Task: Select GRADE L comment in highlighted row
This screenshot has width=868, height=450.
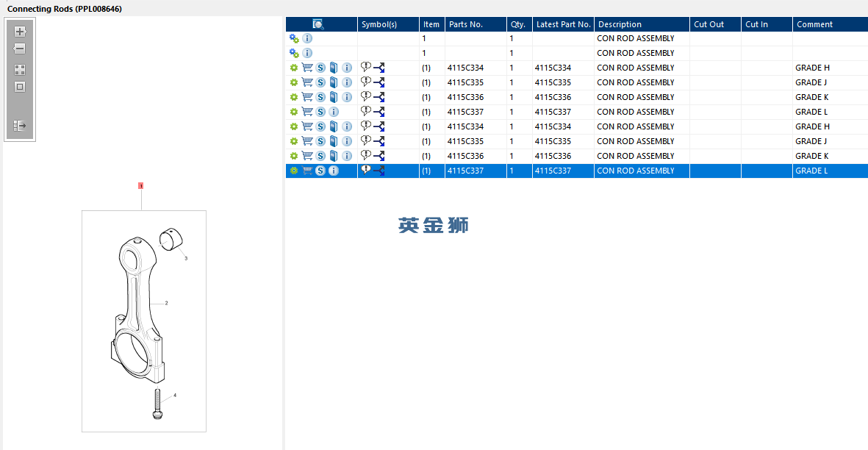Action: tap(811, 171)
